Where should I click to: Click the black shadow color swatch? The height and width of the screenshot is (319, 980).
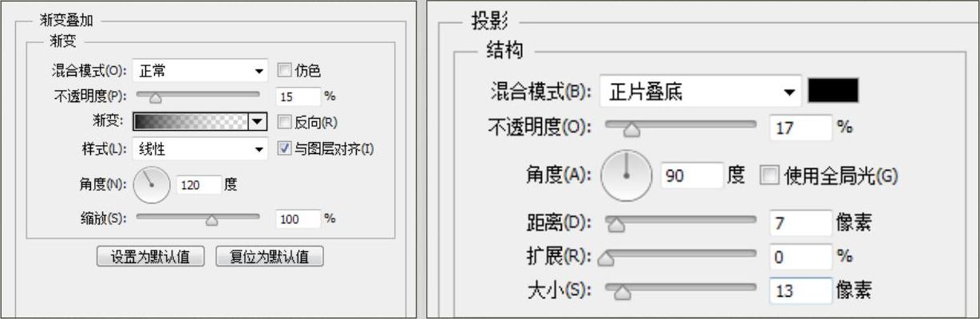pos(833,91)
